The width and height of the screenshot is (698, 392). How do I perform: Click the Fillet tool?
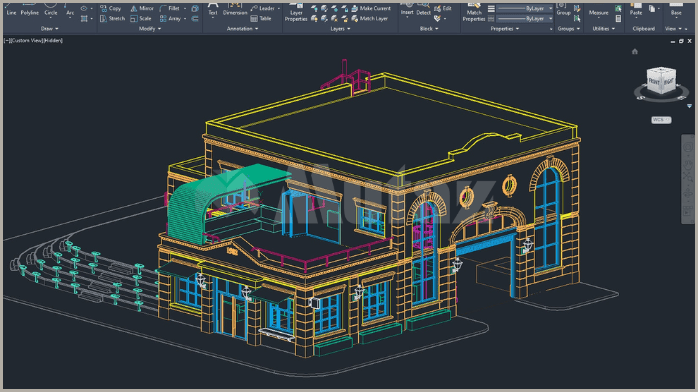point(170,8)
